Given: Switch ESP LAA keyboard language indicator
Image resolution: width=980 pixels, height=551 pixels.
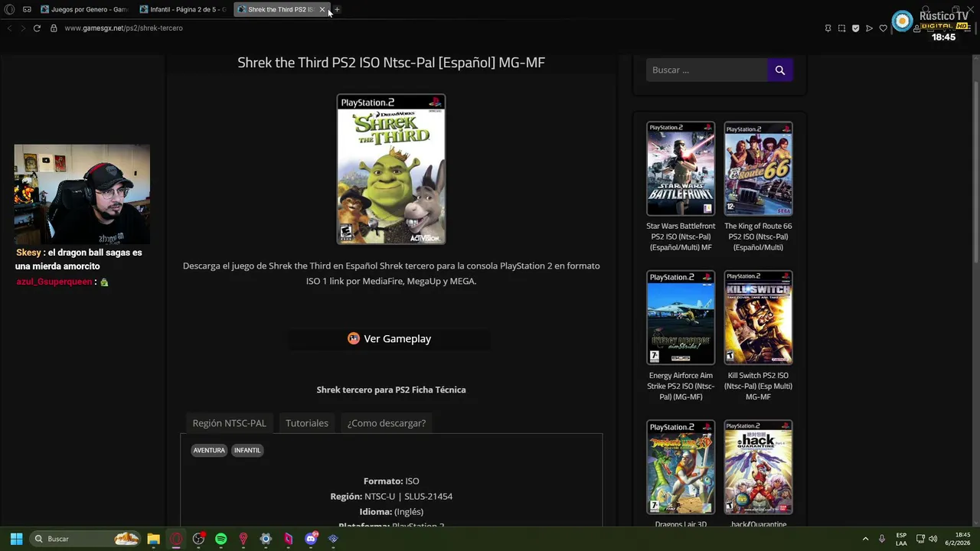Looking at the screenshot, I should tap(901, 539).
